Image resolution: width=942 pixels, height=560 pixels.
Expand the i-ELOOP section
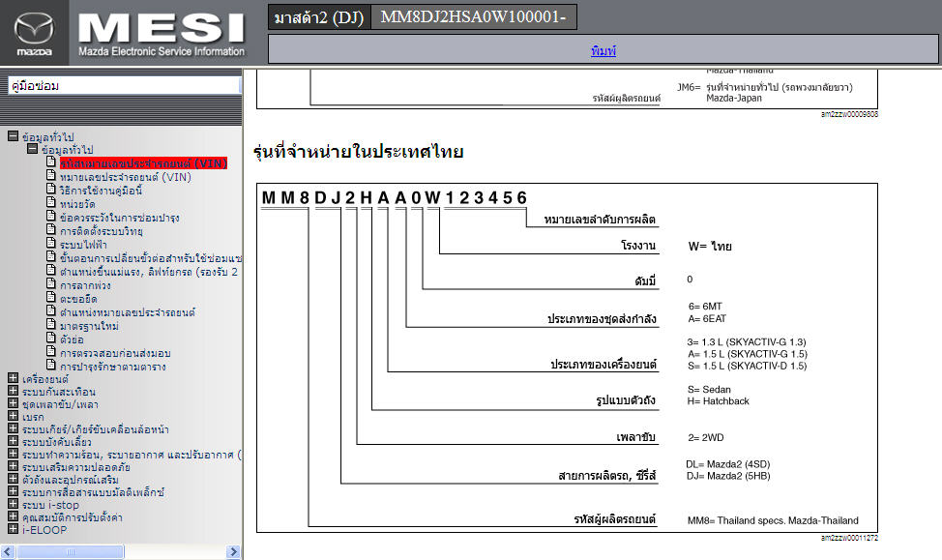[13, 529]
